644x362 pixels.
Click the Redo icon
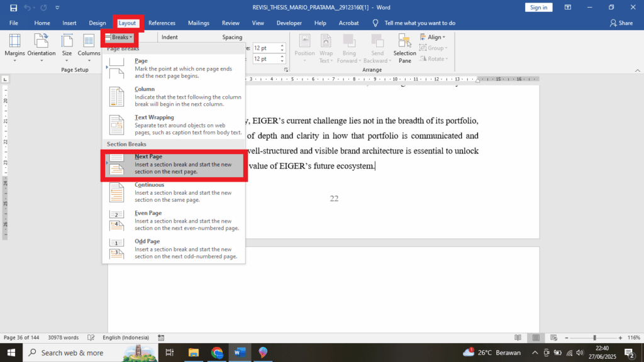[43, 8]
